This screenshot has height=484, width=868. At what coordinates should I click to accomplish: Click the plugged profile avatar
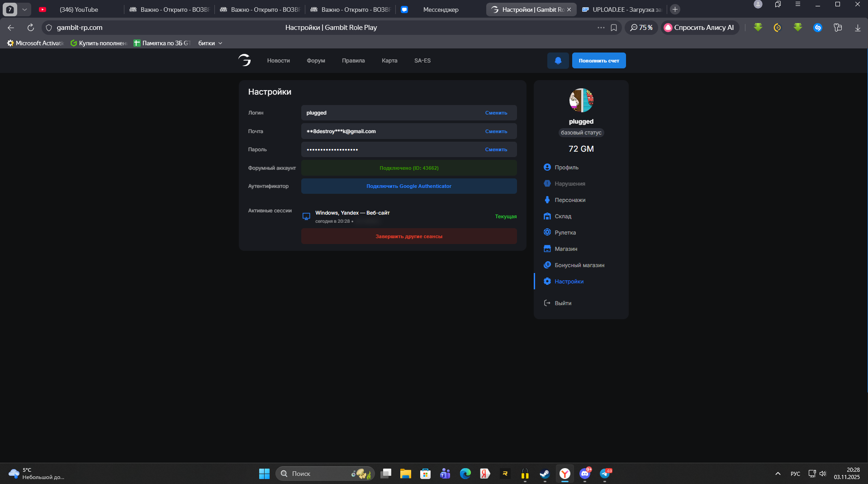(581, 100)
